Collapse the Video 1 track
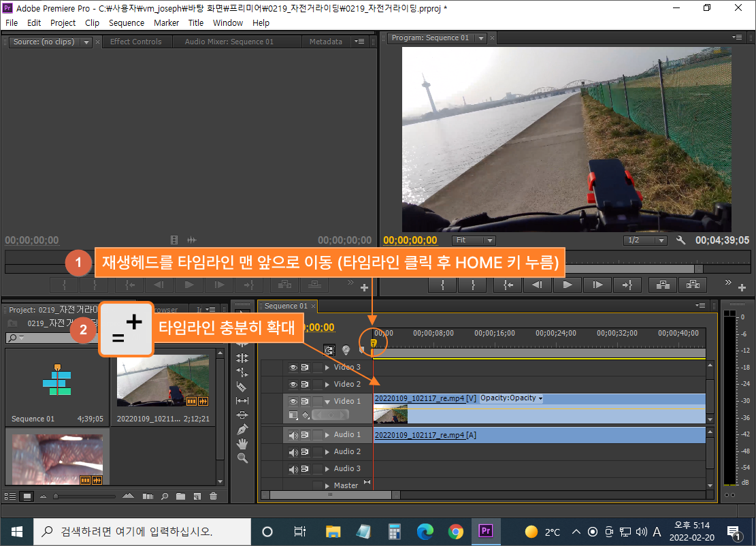Image resolution: width=756 pixels, height=546 pixels. (327, 401)
